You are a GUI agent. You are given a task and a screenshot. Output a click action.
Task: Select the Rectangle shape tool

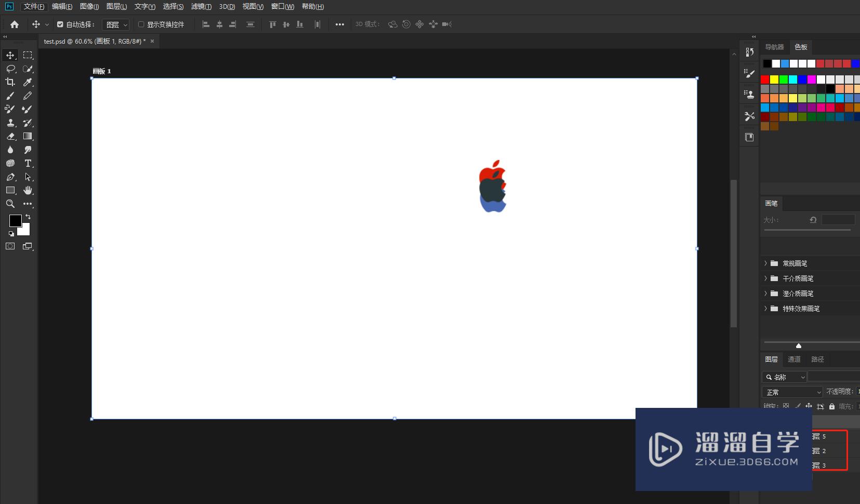tap(10, 190)
